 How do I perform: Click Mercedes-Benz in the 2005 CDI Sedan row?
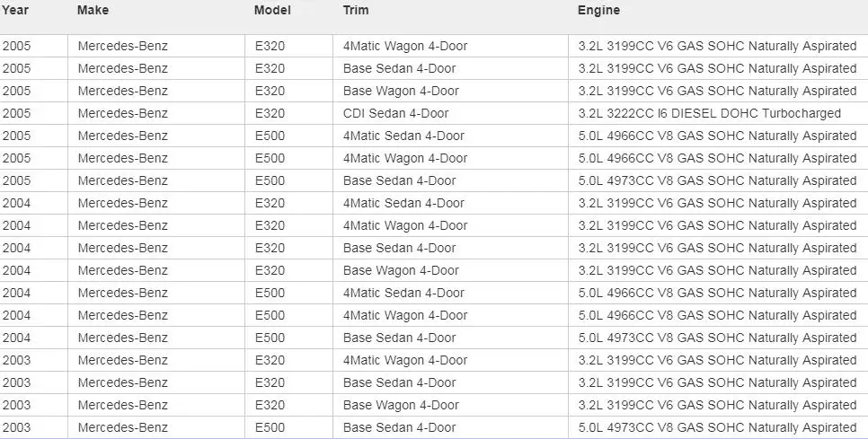click(x=123, y=113)
